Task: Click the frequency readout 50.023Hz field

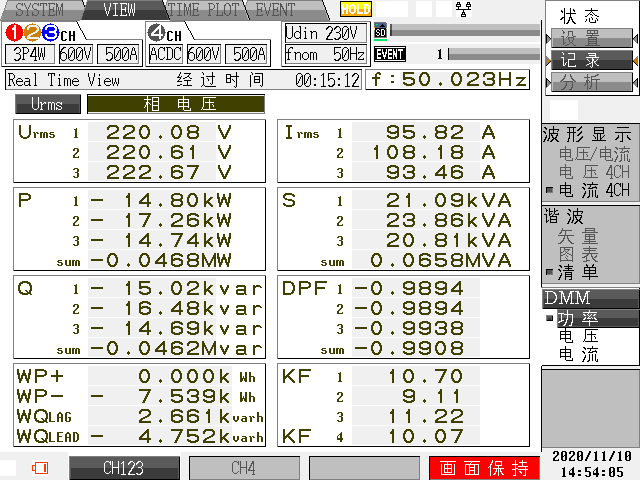Action: pos(449,79)
